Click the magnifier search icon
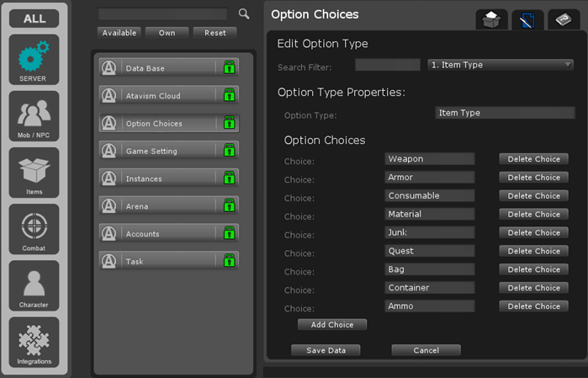Screen dimensions: 588x378 (x=244, y=14)
